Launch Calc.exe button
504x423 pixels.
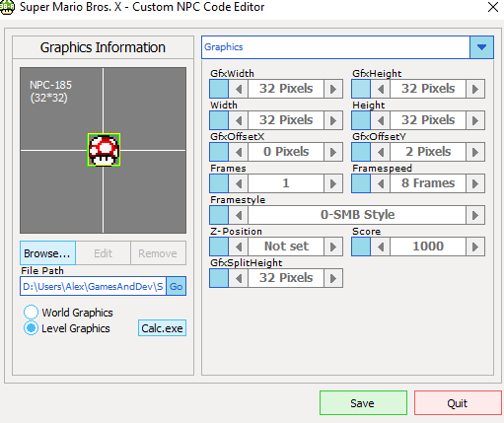(162, 328)
